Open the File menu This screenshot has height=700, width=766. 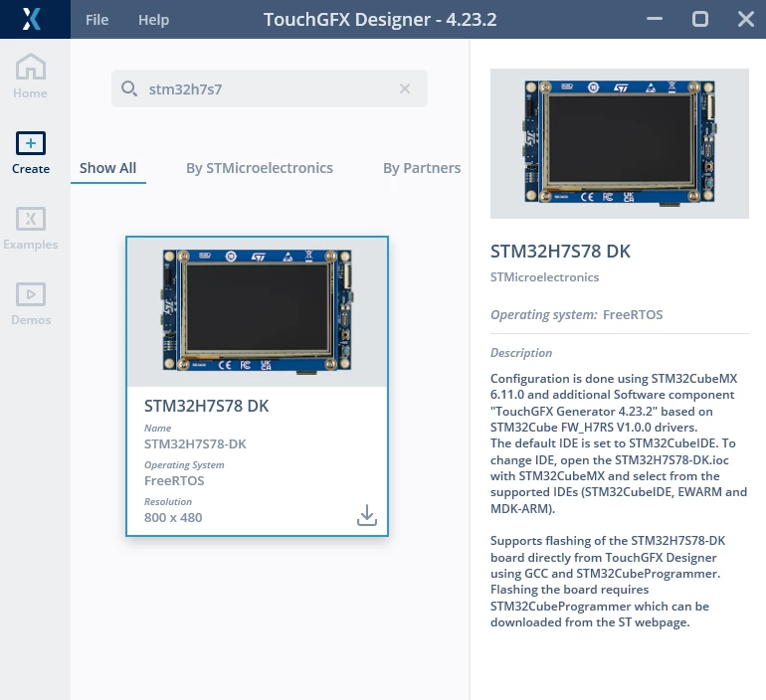pos(96,20)
